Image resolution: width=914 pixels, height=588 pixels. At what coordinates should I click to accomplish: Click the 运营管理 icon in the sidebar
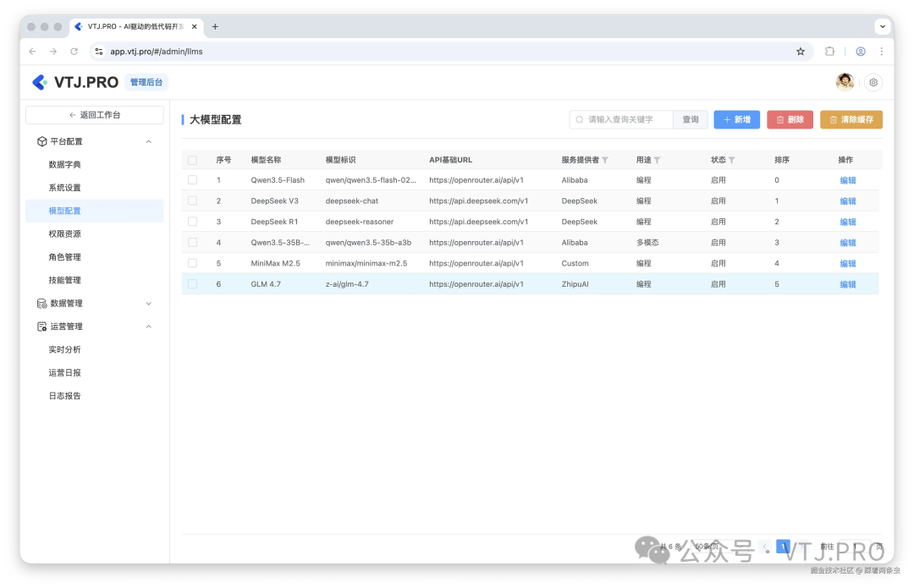pyautogui.click(x=42, y=327)
